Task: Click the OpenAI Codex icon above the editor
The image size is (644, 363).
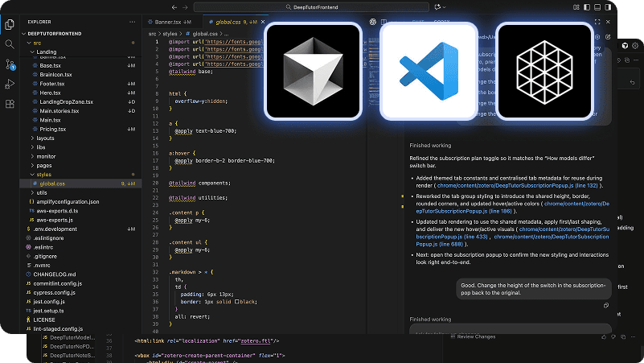Action: tap(372, 22)
